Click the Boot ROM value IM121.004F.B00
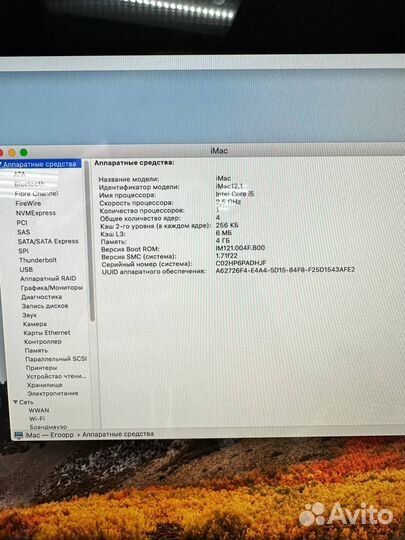The image size is (405, 540). click(x=240, y=248)
